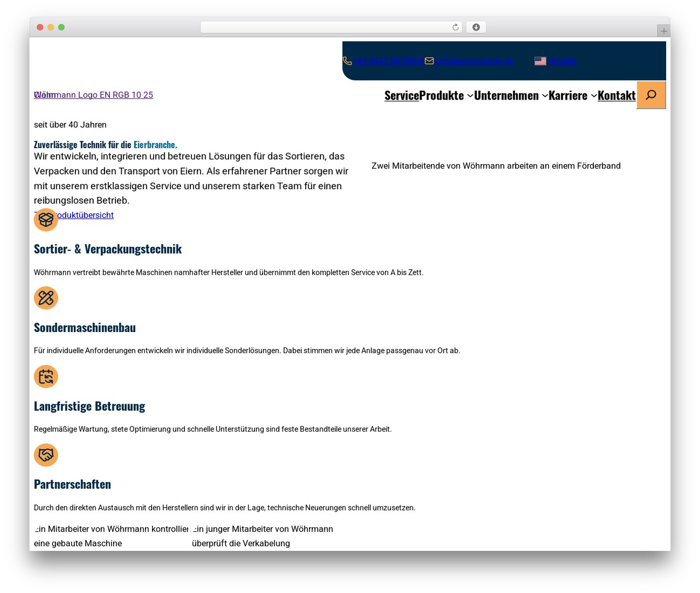Click the Partnerschaften heading
This screenshot has height=593, width=700.
coord(72,484)
